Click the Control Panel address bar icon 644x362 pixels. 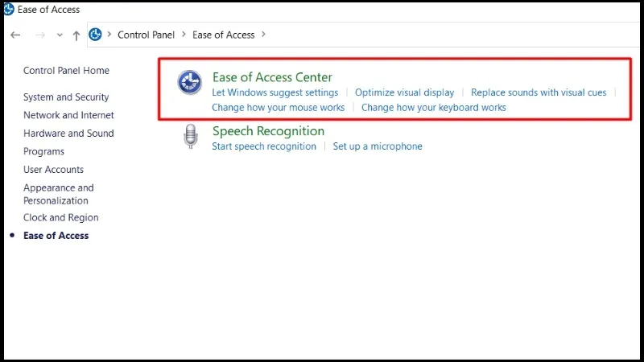pos(95,35)
